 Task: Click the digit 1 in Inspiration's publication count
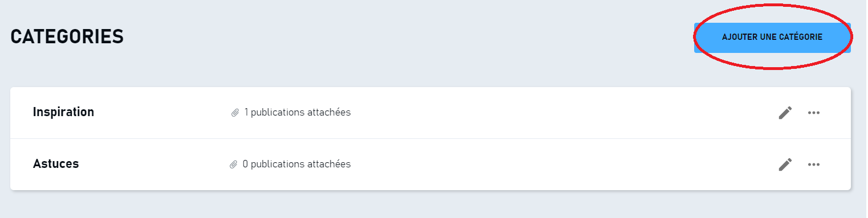pos(246,112)
